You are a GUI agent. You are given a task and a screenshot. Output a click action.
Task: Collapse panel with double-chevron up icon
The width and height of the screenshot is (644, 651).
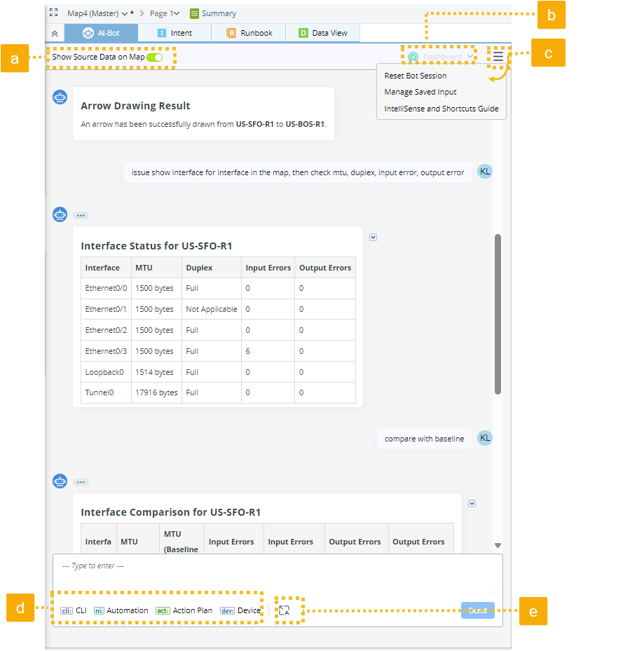(54, 33)
